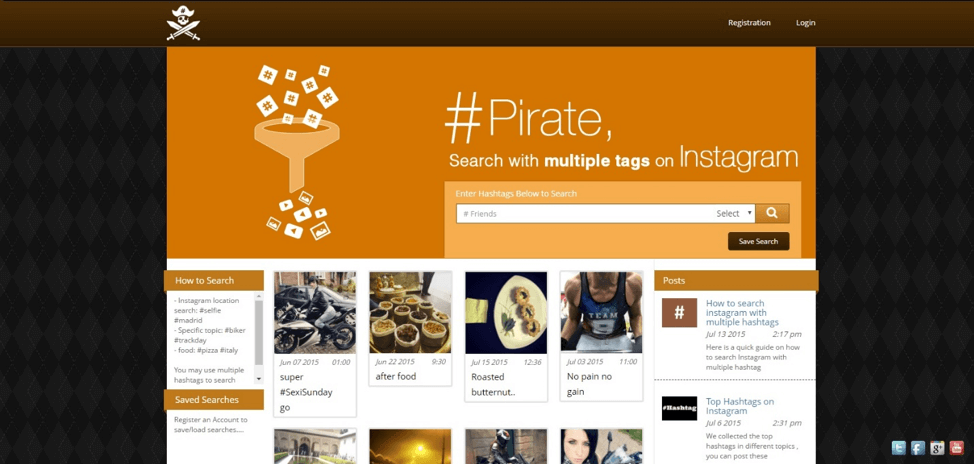
Task: Click the How to Search scrollbar down arrow
Action: 259,378
